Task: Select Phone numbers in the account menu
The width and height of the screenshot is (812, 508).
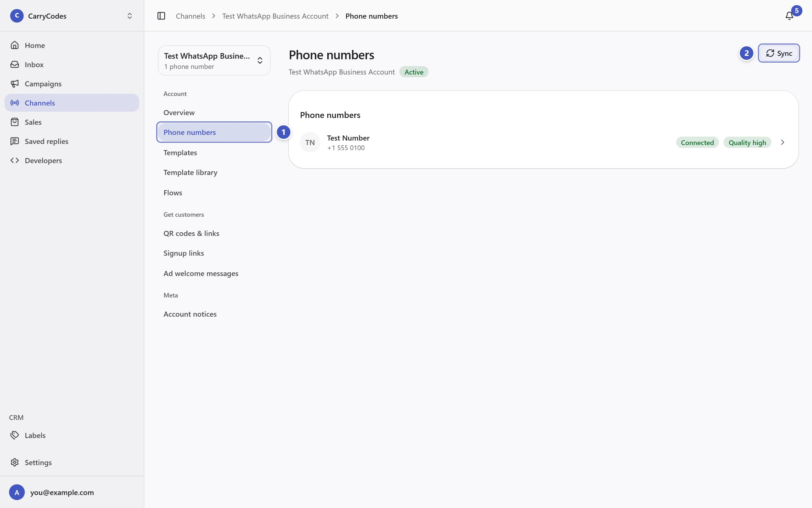Action: [214, 132]
